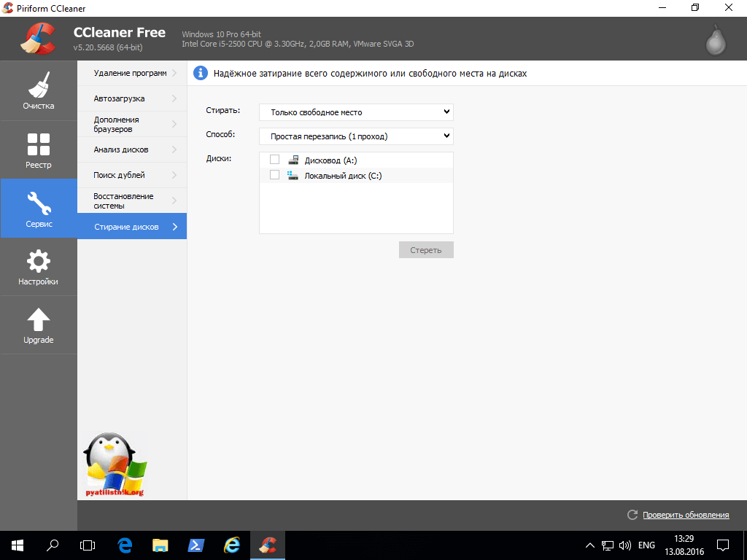Open the Очистка (Cleaner) broom section
Screen dimensions: 747x560
click(38, 91)
